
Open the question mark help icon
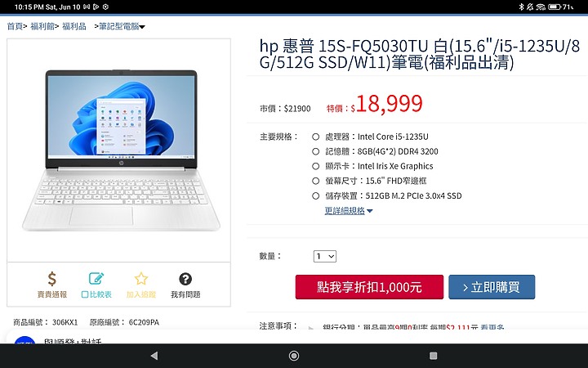185,279
